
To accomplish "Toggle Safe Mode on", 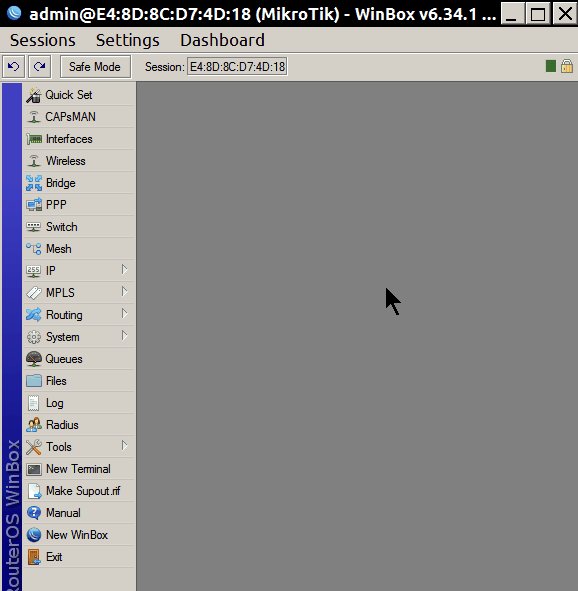I will (95, 67).
